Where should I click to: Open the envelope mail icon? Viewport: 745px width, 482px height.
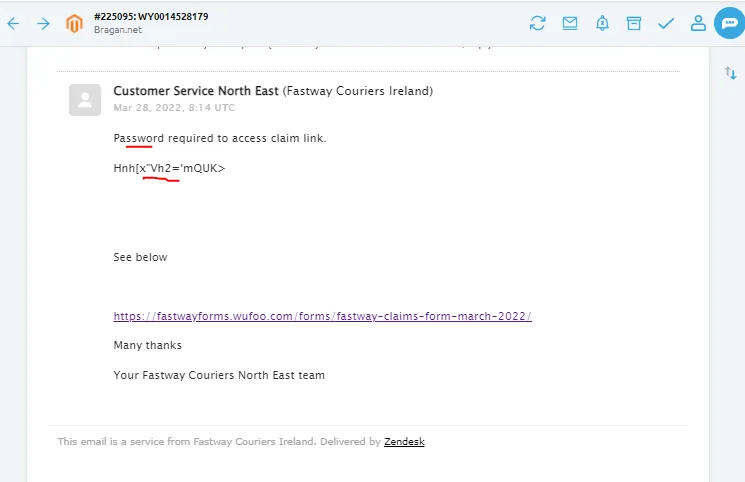click(570, 23)
